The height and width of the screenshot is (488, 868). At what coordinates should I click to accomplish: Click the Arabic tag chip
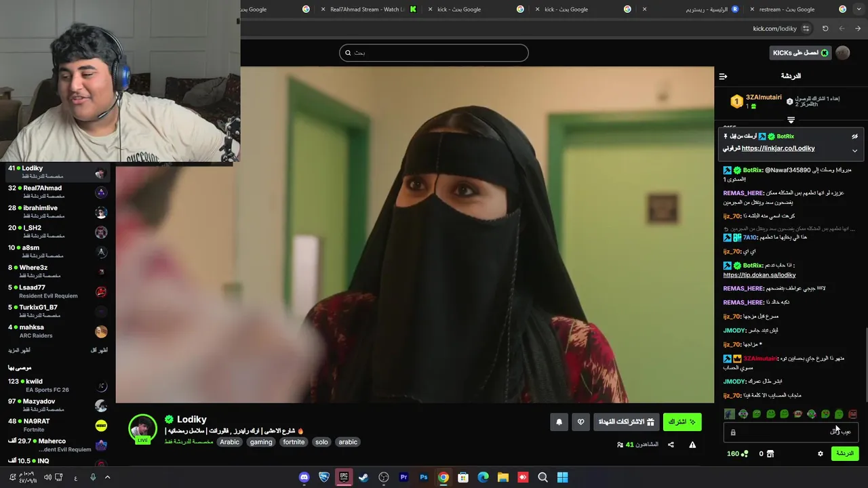pos(229,442)
